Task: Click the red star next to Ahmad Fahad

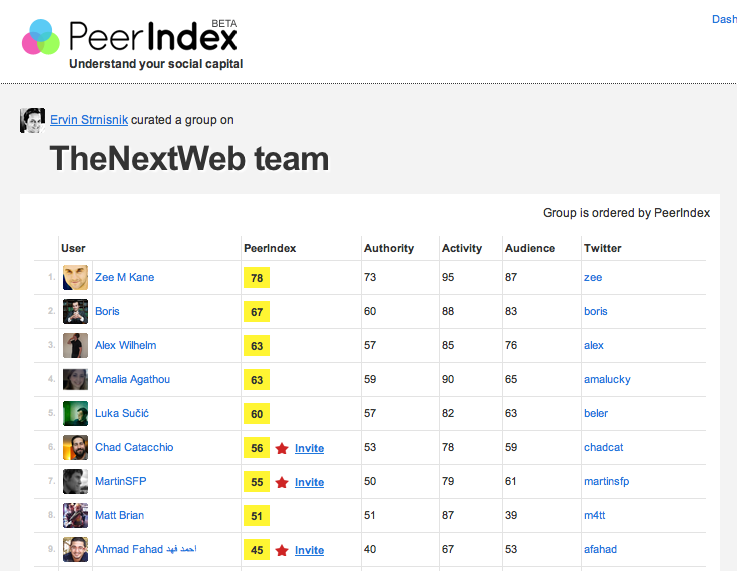Action: click(x=282, y=550)
